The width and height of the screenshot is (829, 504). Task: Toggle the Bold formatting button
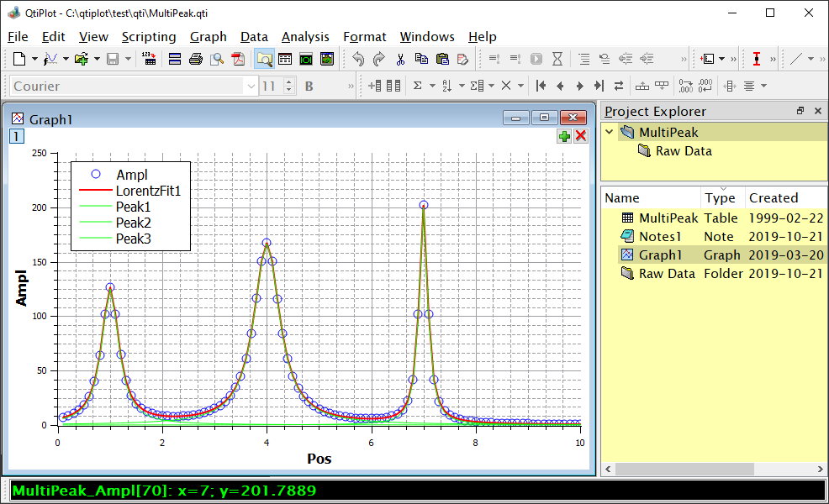pos(309,86)
